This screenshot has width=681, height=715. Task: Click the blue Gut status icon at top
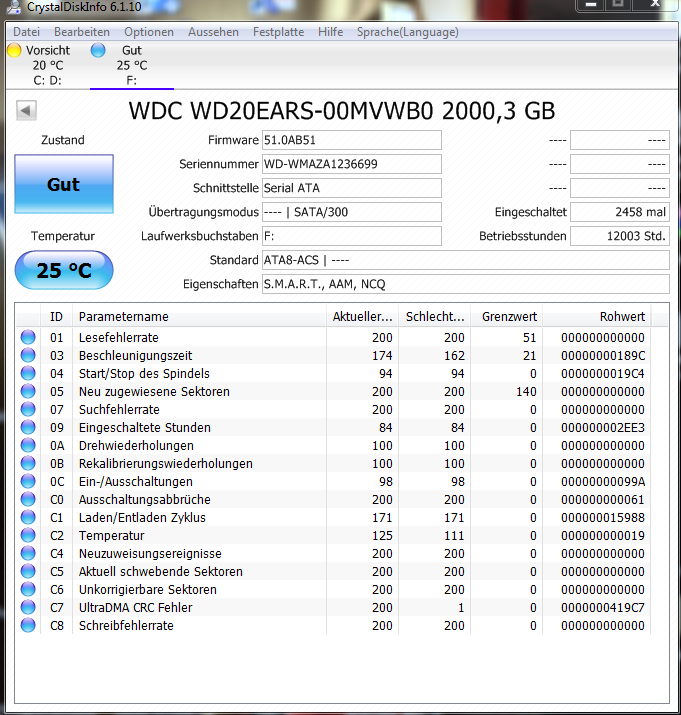pyautogui.click(x=98, y=50)
